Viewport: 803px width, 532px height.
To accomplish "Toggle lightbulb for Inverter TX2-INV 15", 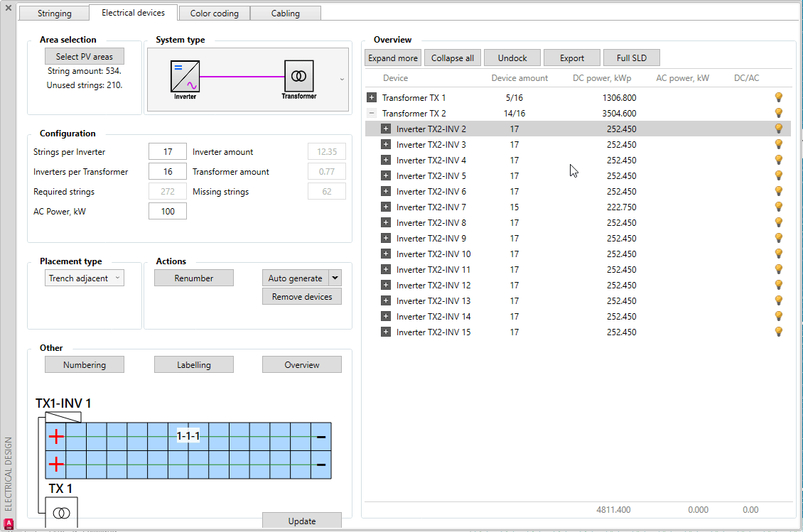I will point(778,332).
